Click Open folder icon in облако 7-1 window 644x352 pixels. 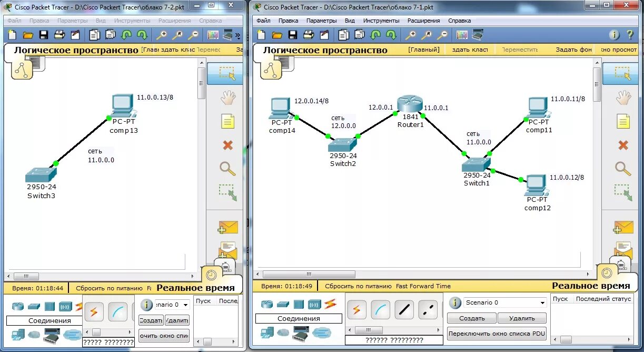pos(276,35)
